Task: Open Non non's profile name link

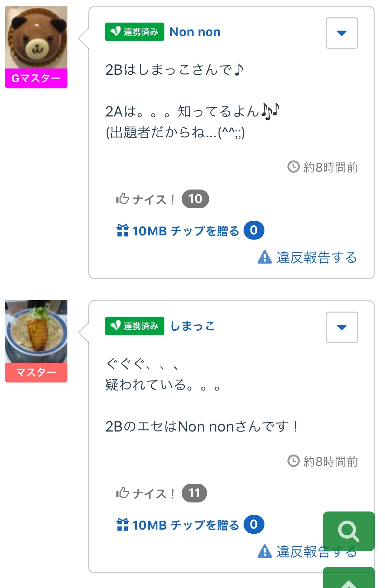Action: pyautogui.click(x=195, y=32)
